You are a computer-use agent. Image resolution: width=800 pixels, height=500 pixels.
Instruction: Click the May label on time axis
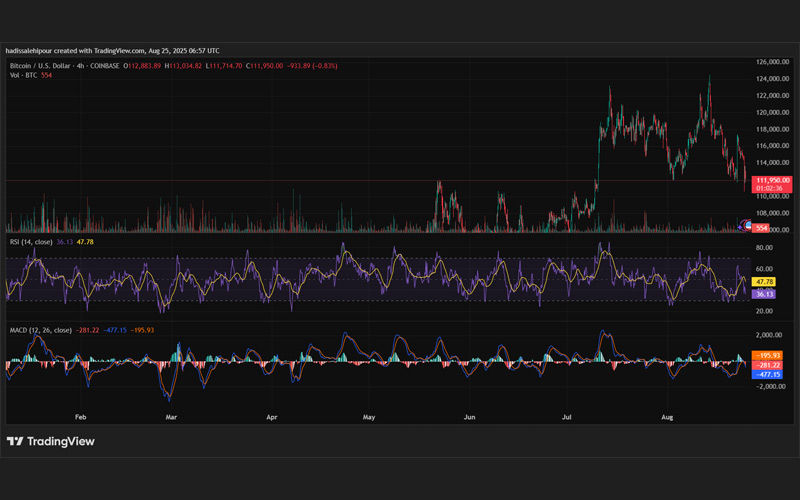[x=369, y=417]
